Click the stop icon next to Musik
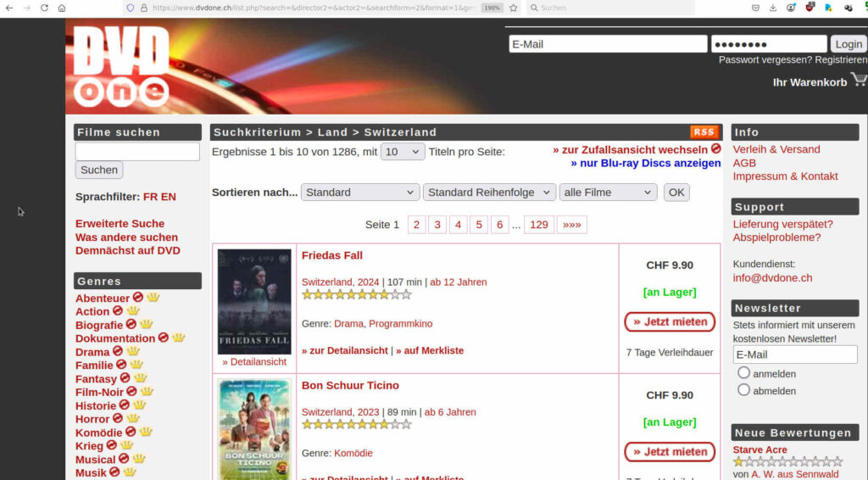Screen dimensions: 868x480 point(114,472)
